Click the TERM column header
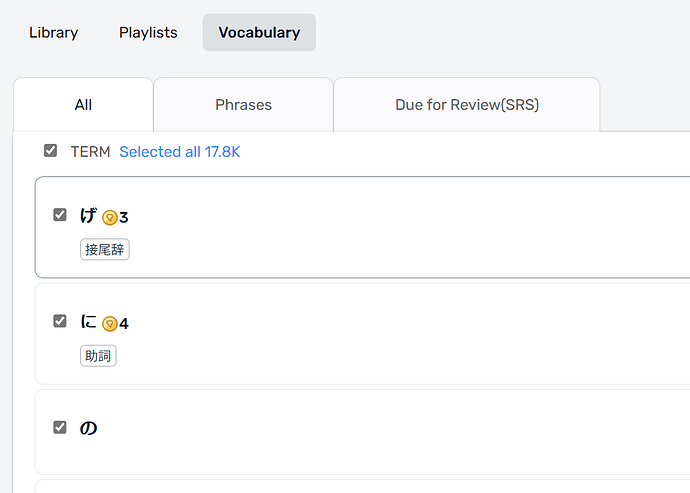The width and height of the screenshot is (690, 493). 90,152
